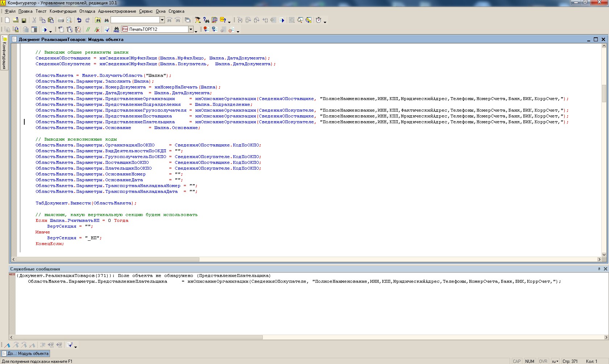Viewport: 609px width, 364px height.
Task: Click the Undo arrow icon
Action: click(x=79, y=20)
